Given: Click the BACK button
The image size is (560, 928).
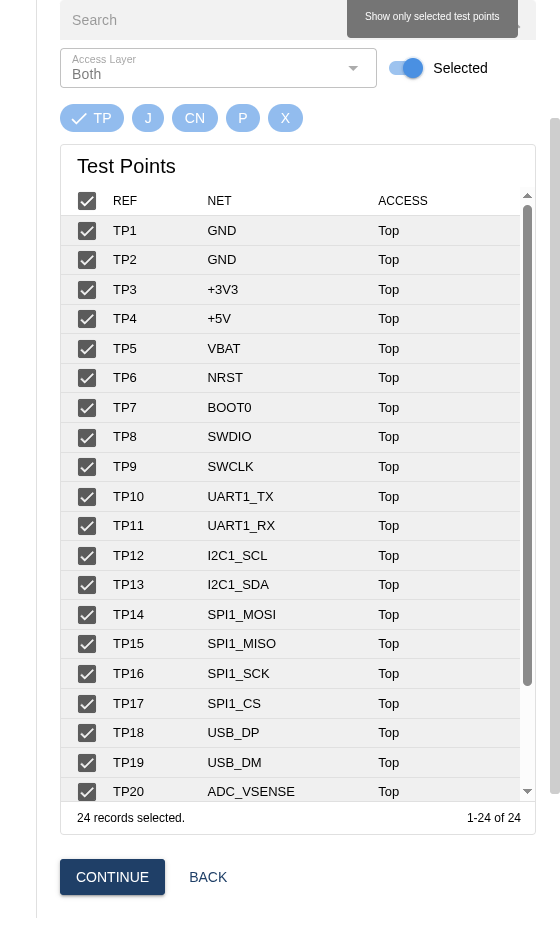Looking at the screenshot, I should (x=208, y=877).
